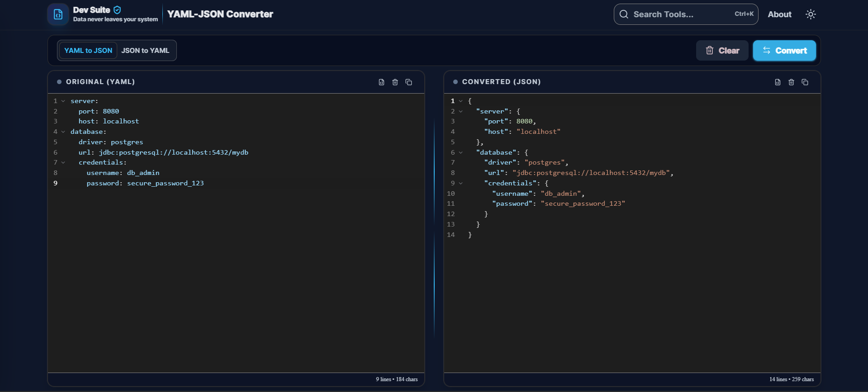Click the magnifier icon in the search box
The height and width of the screenshot is (392, 868).
click(x=624, y=14)
